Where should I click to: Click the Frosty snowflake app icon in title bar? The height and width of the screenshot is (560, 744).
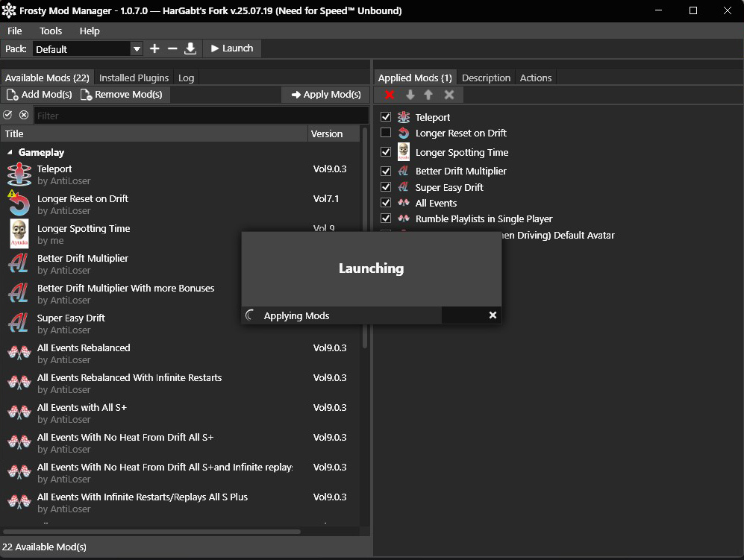coord(8,10)
